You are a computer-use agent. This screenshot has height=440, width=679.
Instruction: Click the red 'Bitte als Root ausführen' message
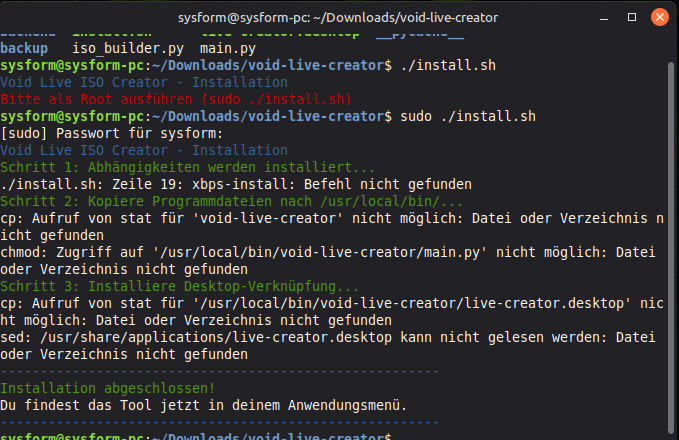point(176,99)
